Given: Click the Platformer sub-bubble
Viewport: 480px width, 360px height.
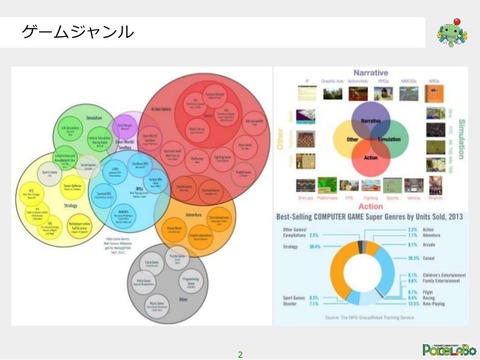Looking at the screenshot, I should click(197, 161).
